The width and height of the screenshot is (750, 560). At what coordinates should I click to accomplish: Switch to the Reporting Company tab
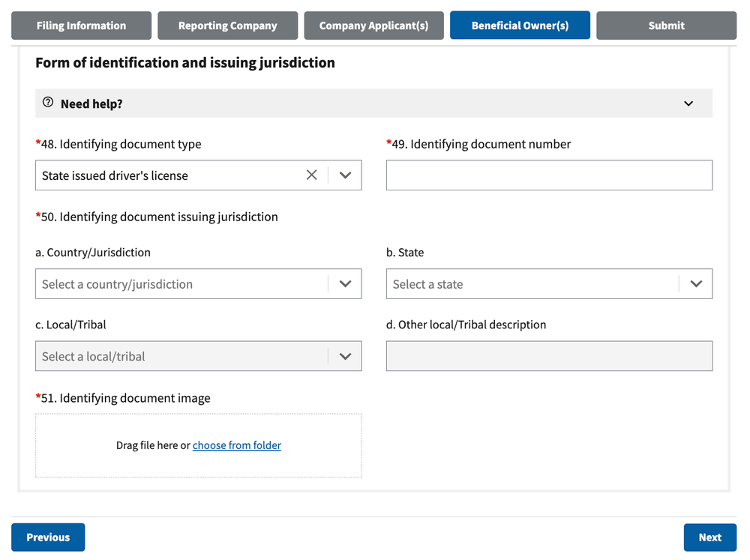[228, 25]
